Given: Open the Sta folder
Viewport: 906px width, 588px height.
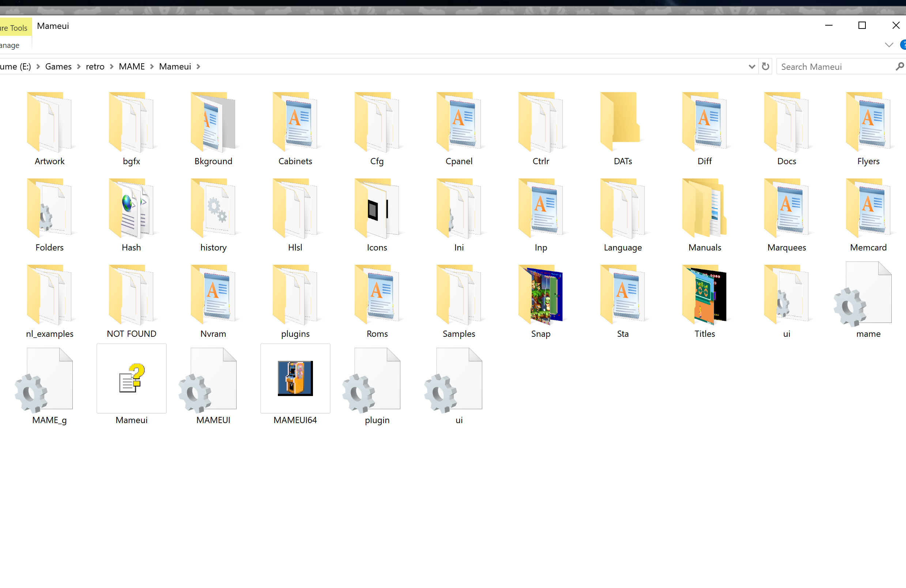Looking at the screenshot, I should 623,302.
